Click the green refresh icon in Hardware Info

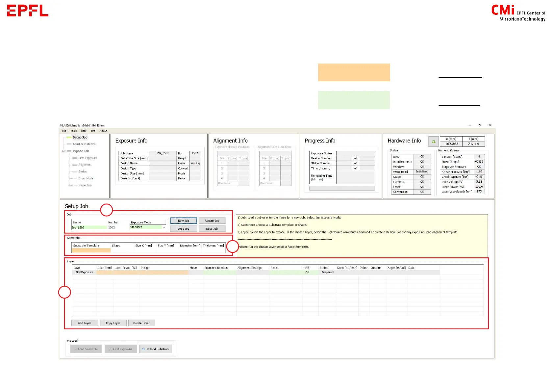pos(433,142)
